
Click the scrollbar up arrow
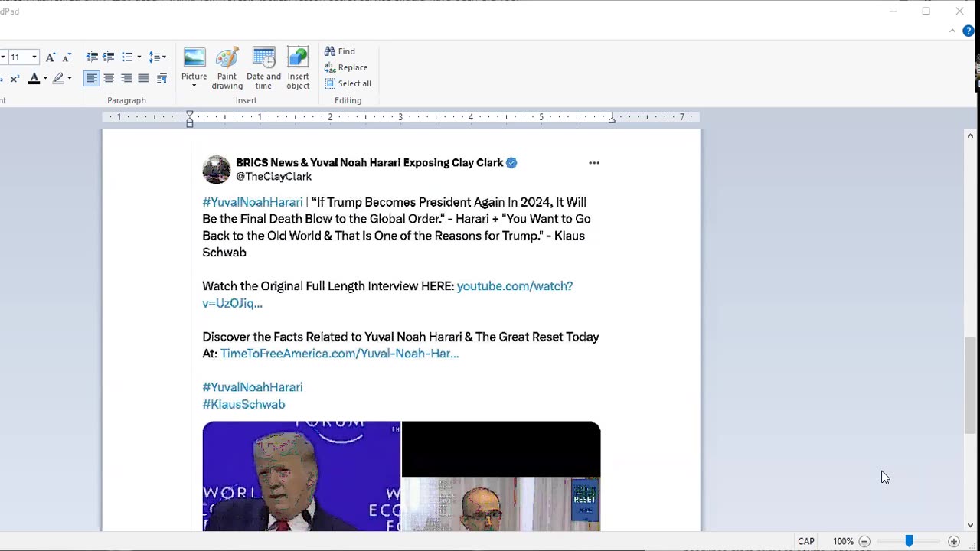click(970, 136)
